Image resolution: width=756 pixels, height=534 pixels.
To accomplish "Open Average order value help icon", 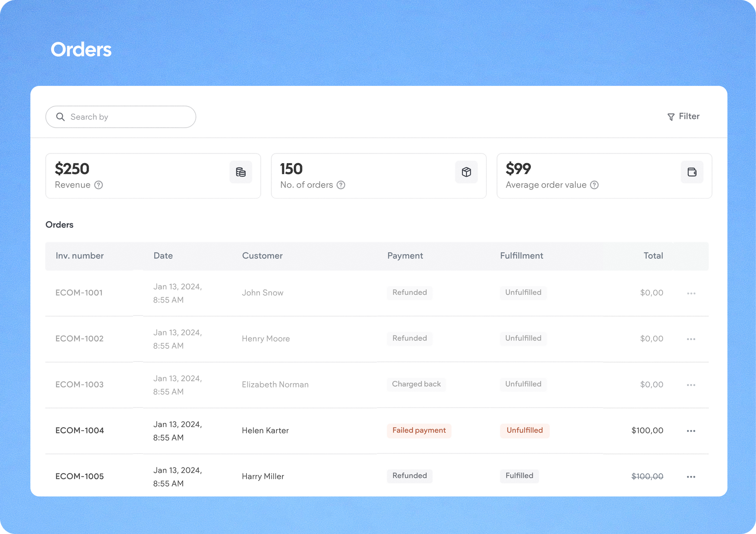I will click(595, 185).
